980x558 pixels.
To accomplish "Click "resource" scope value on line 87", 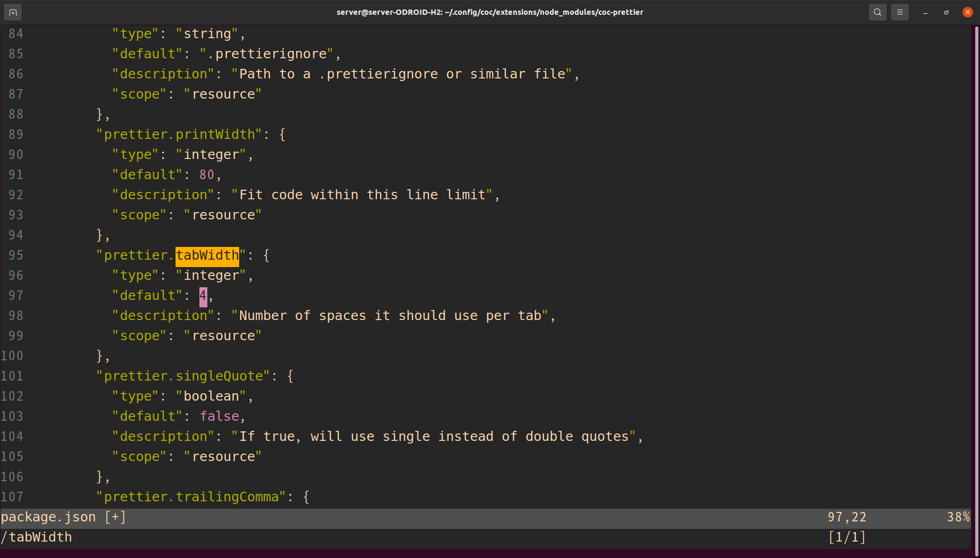I will point(223,94).
